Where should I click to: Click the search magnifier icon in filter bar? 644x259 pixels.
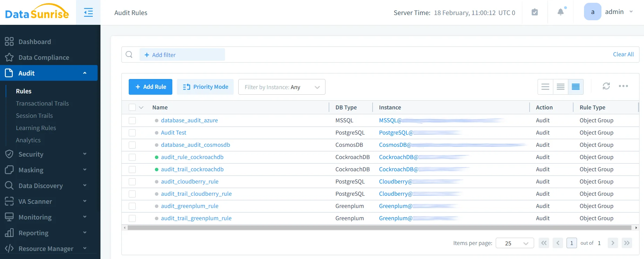click(129, 55)
